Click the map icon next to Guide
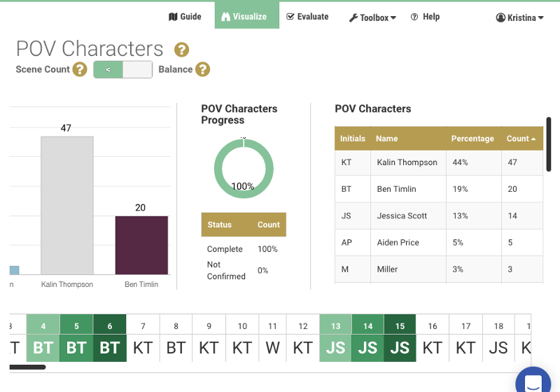 [x=173, y=17]
